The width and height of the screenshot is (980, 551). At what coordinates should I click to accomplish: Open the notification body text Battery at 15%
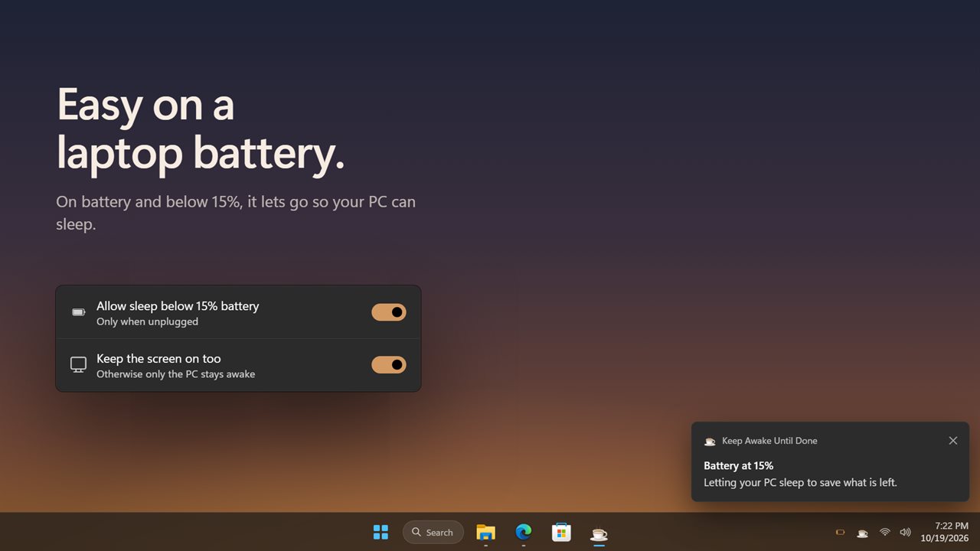(x=739, y=465)
